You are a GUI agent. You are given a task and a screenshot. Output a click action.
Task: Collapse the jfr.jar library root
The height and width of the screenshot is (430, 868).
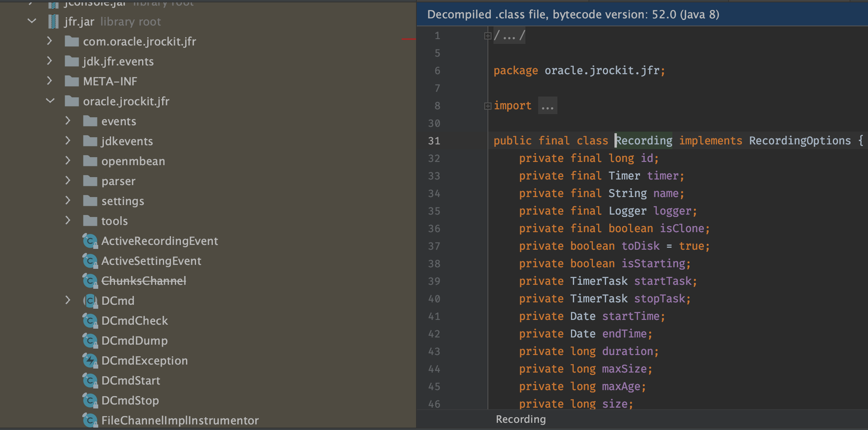pos(32,21)
